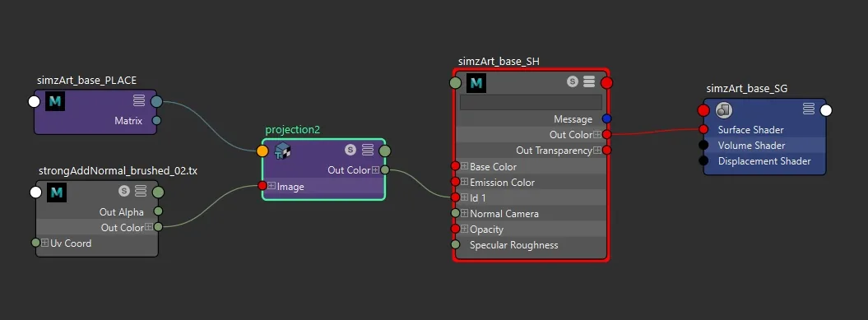This screenshot has height=320, width=868.
Task: Toggle view mode lines icon on projection2 node
Action: 368,150
